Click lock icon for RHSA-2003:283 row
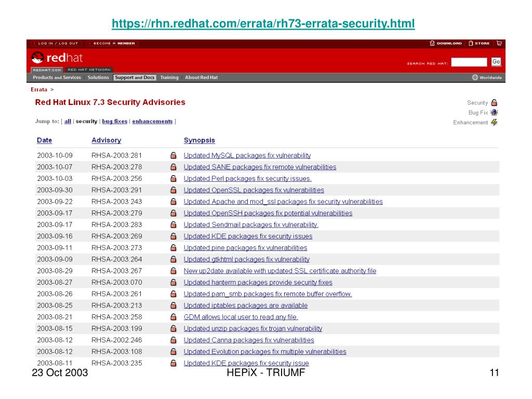532x399 pixels. pos(174,224)
